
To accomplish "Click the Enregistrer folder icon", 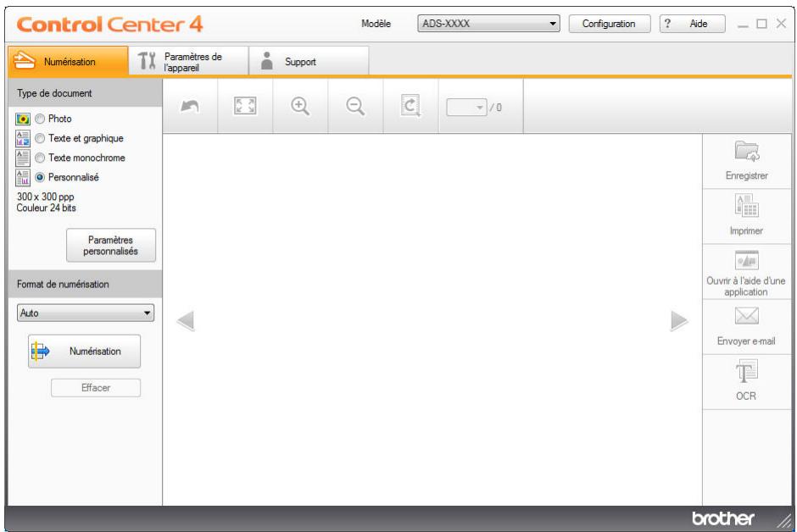I will 746,152.
